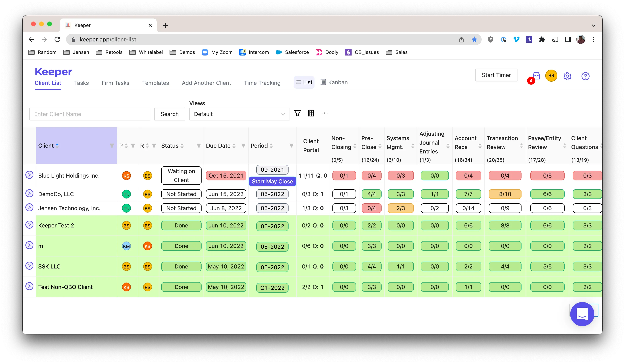Open the three-dot more options menu

click(324, 113)
